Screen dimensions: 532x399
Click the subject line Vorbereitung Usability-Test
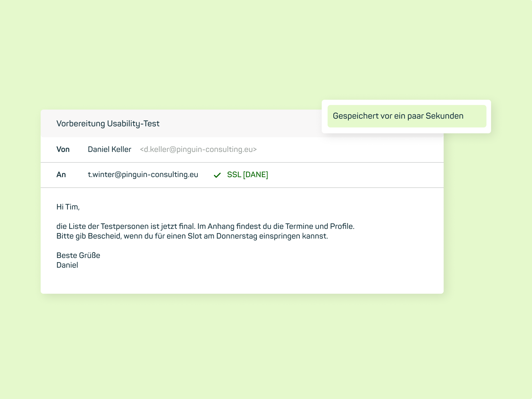[x=108, y=124]
